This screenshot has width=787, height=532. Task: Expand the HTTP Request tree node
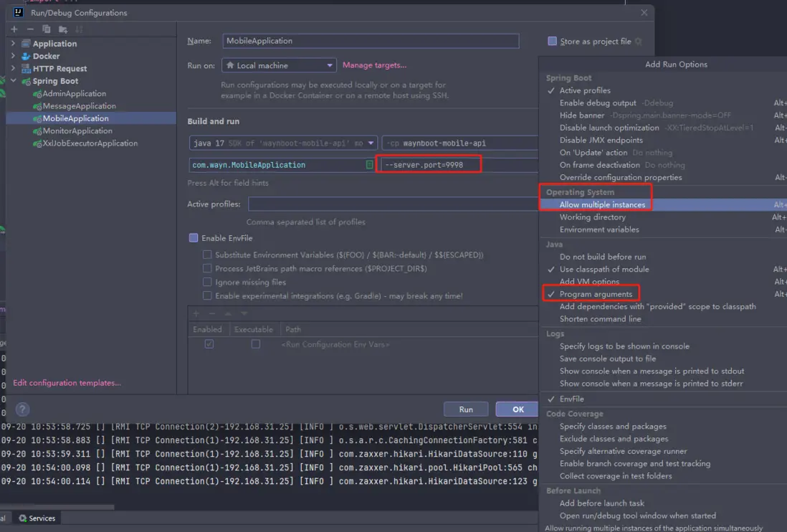point(13,69)
